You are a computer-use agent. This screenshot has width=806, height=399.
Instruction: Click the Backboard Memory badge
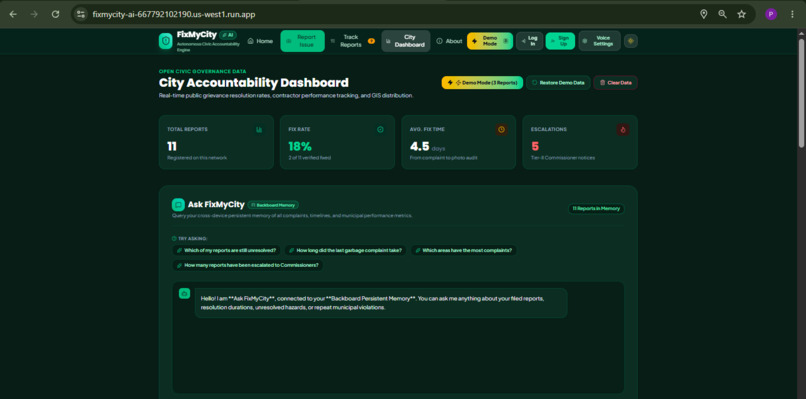point(273,205)
